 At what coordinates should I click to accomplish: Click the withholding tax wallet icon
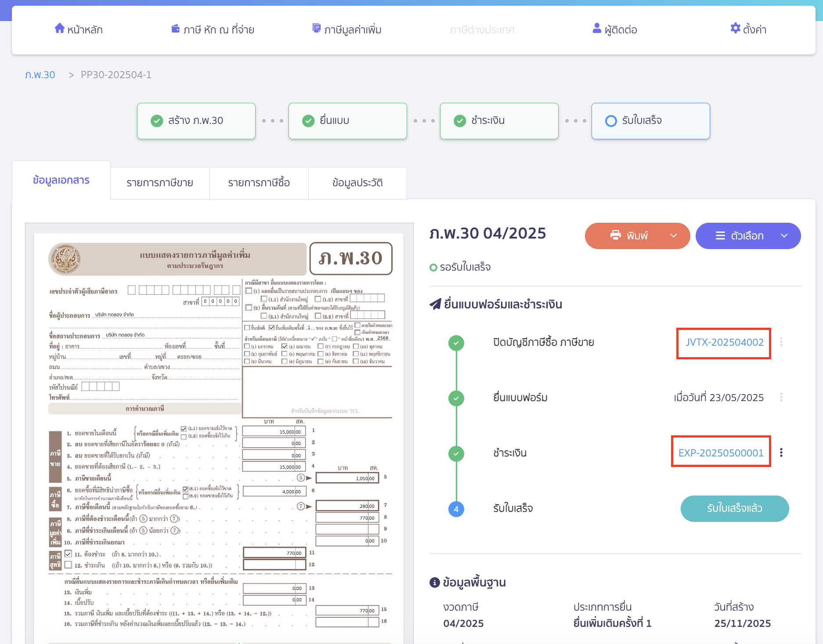point(175,29)
